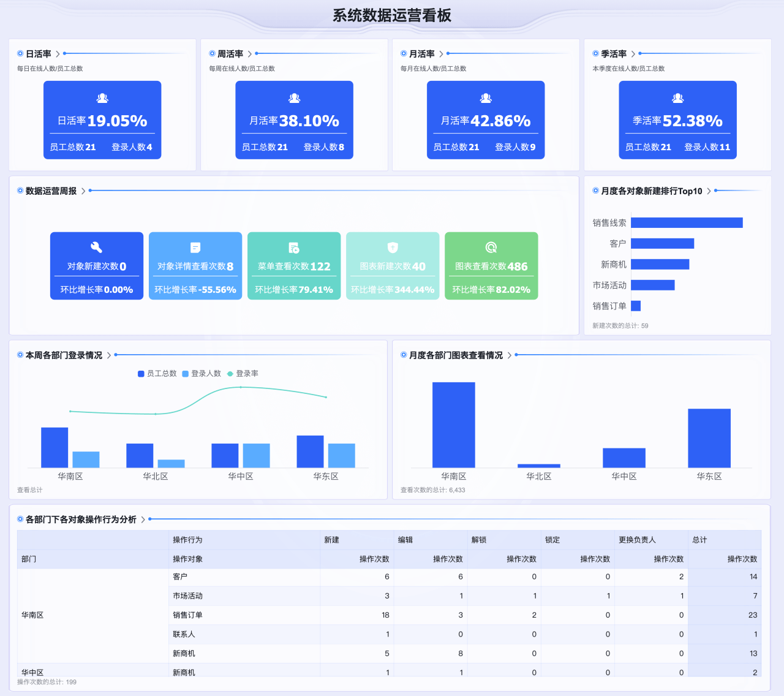Click the shield icon on 图表新建次数 card
784x696 pixels.
[x=393, y=248]
